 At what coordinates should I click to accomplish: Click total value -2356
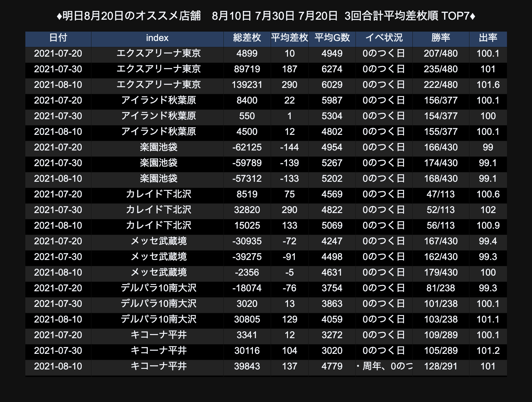247,272
